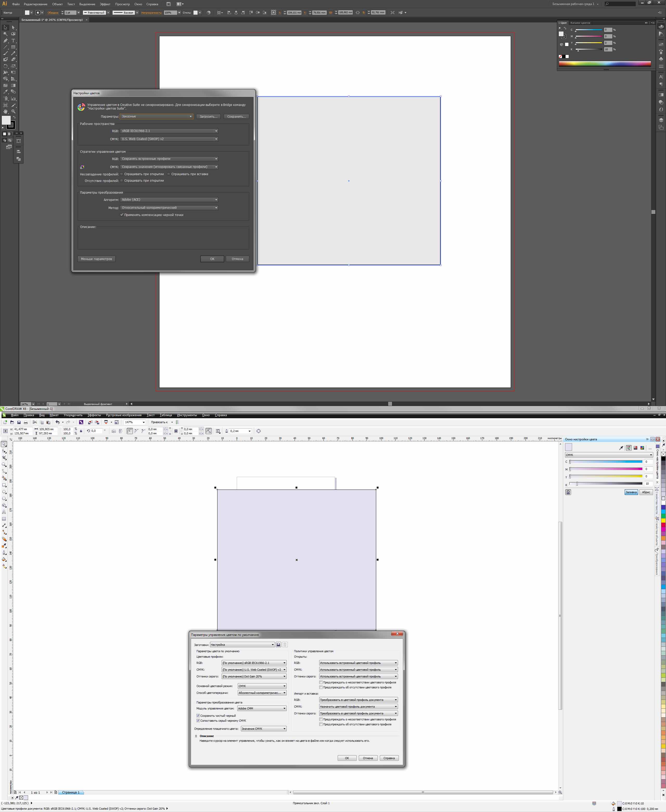This screenshot has height=812, width=666.
Task: Open the 'Алгоритм' Adobe (ACE) dropdown
Action: 169,200
